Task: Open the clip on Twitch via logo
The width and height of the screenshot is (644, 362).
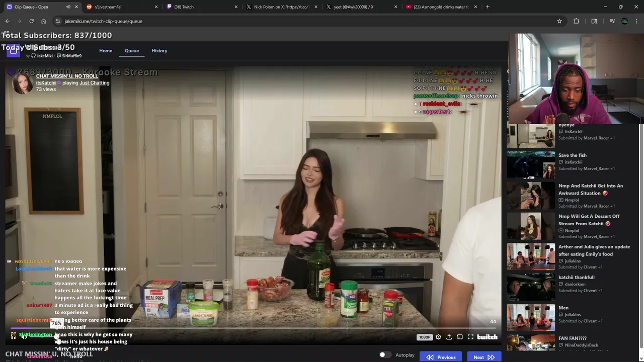Action: [x=487, y=337]
